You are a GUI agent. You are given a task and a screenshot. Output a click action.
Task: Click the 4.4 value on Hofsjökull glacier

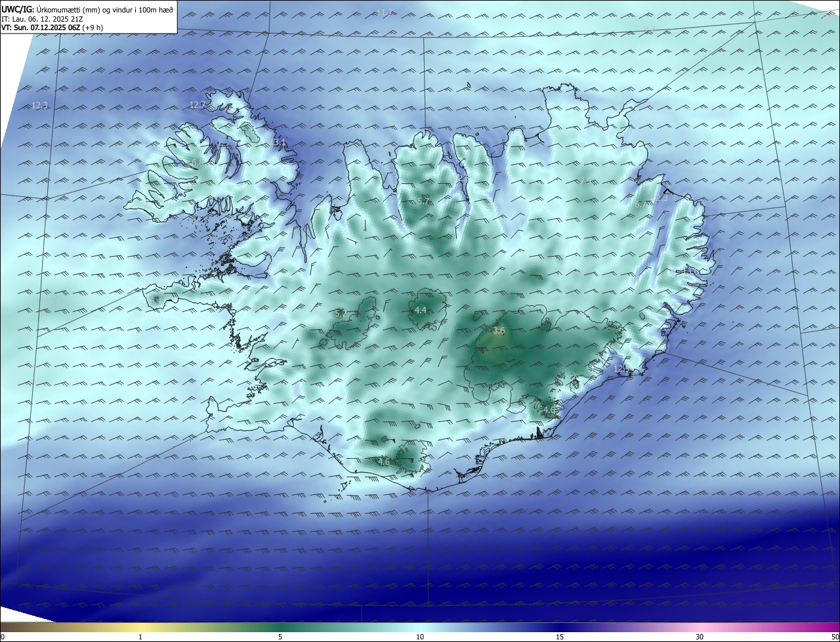pos(421,310)
